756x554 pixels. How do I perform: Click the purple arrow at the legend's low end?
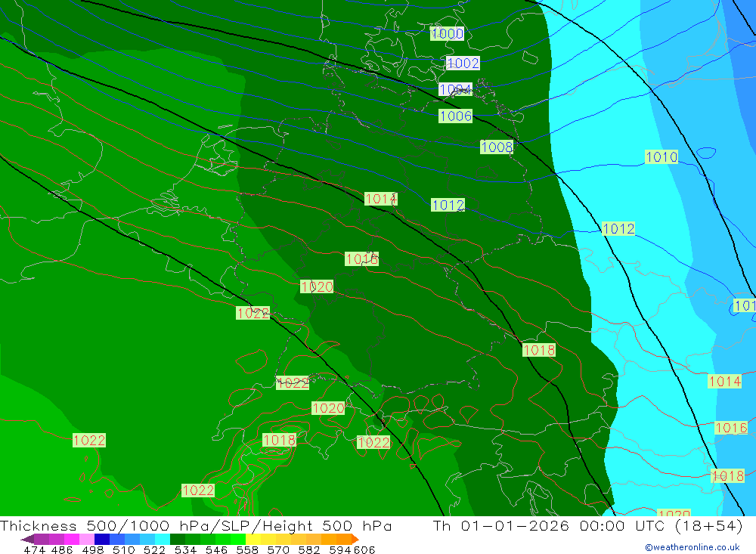[27, 539]
